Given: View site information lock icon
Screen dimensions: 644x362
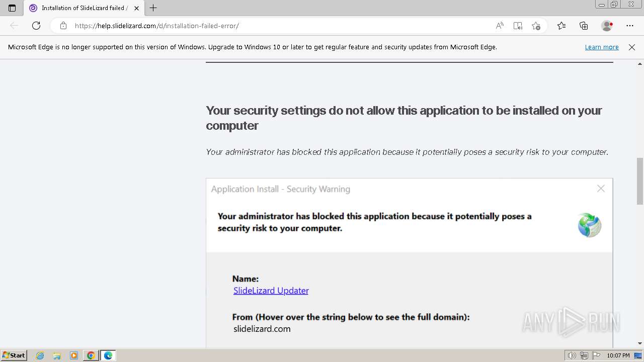Looking at the screenshot, I should (63, 26).
